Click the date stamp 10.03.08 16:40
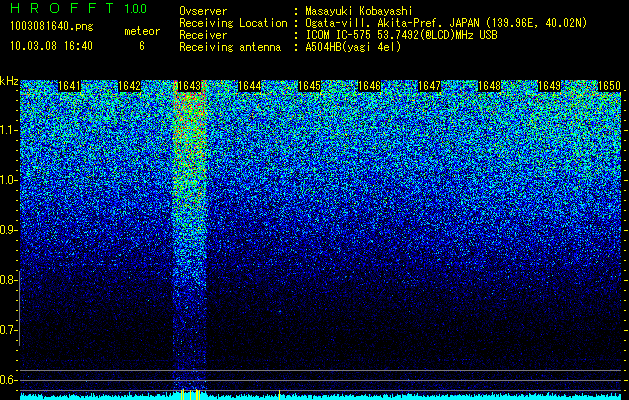 [x=51, y=46]
